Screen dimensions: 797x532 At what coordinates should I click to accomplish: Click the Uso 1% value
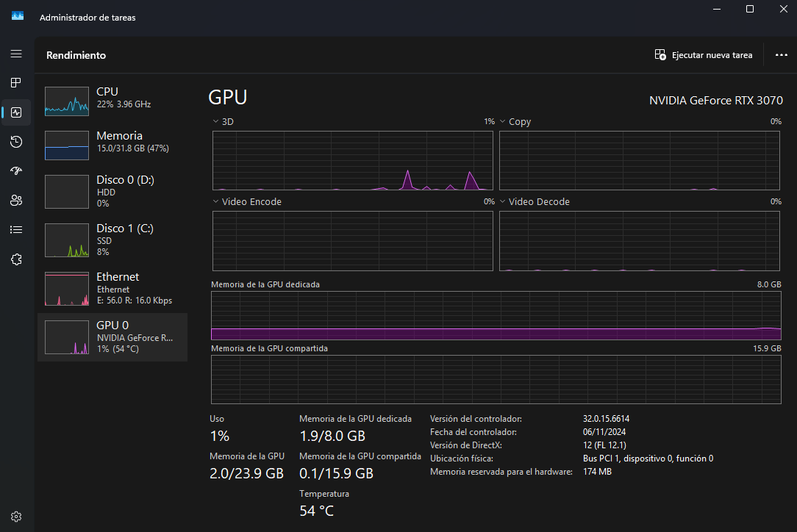[x=220, y=436]
